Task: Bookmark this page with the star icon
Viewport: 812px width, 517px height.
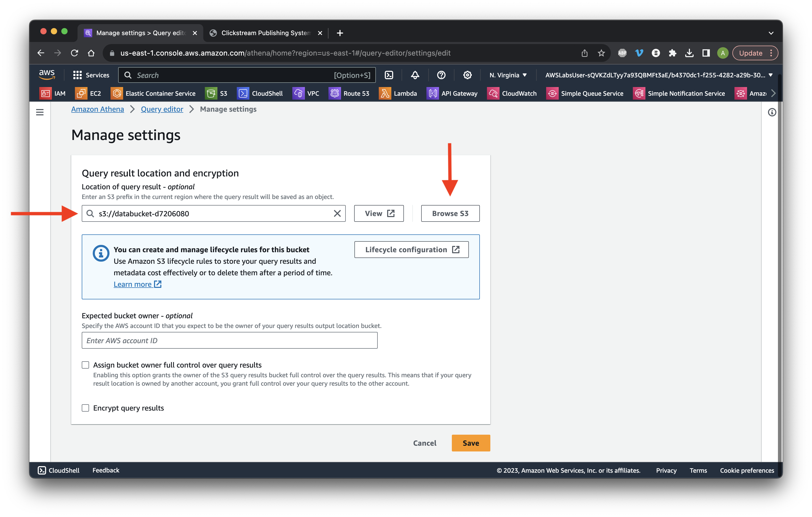Action: pos(601,53)
